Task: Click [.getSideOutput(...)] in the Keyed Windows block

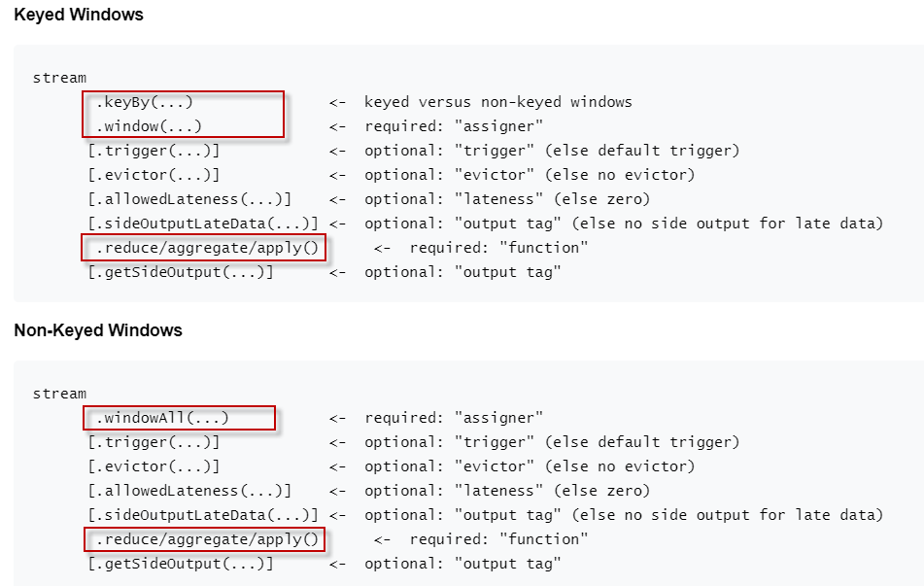Action: pyautogui.click(x=181, y=272)
